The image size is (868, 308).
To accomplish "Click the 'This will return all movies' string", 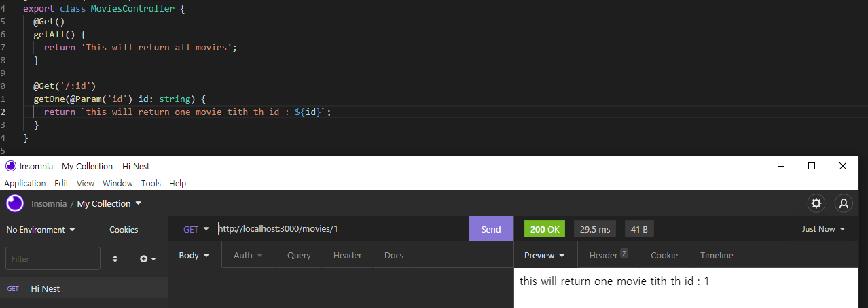I will point(156,47).
